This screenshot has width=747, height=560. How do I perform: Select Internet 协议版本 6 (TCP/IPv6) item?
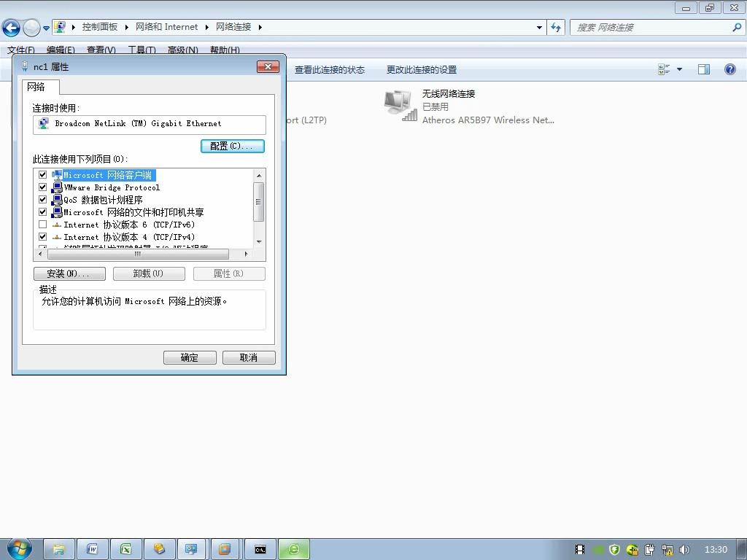pos(129,225)
